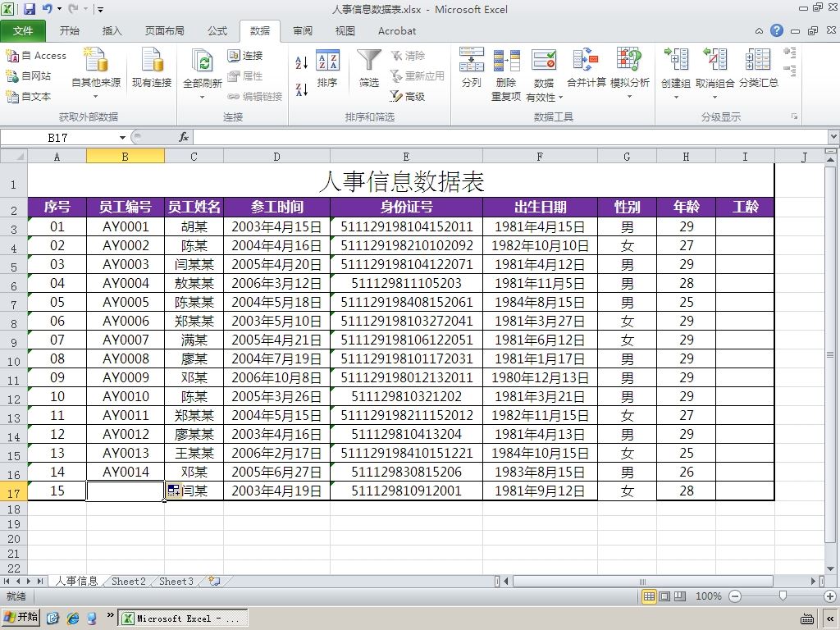840x630 pixels.
Task: Switch to Normal view in the status bar
Action: pyautogui.click(x=649, y=596)
